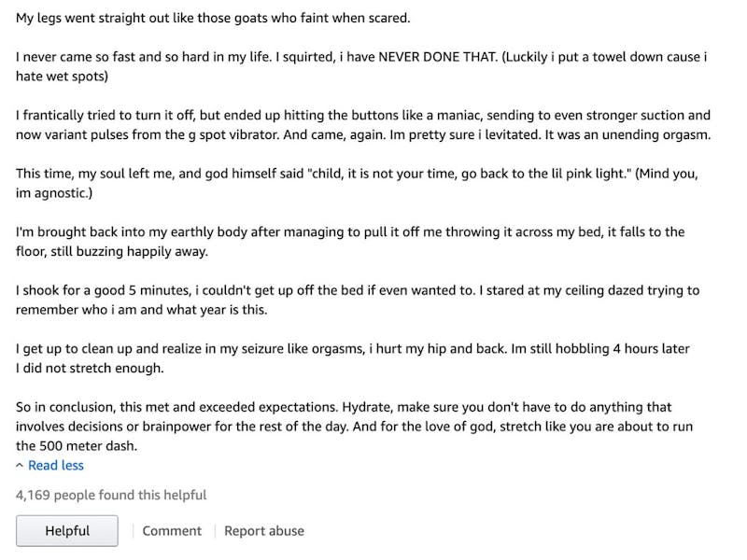Click the phrase 'the 500 meter dash.'

[77, 446]
